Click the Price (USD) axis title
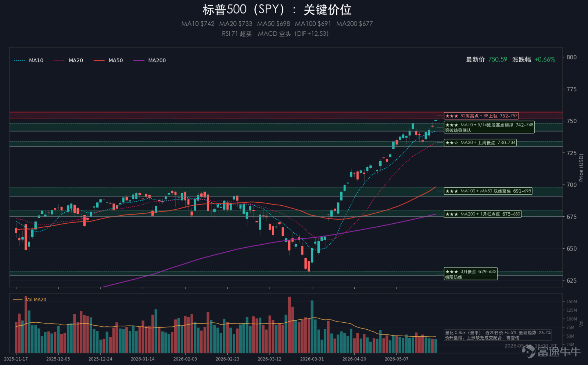588x365 pixels. [x=581, y=168]
